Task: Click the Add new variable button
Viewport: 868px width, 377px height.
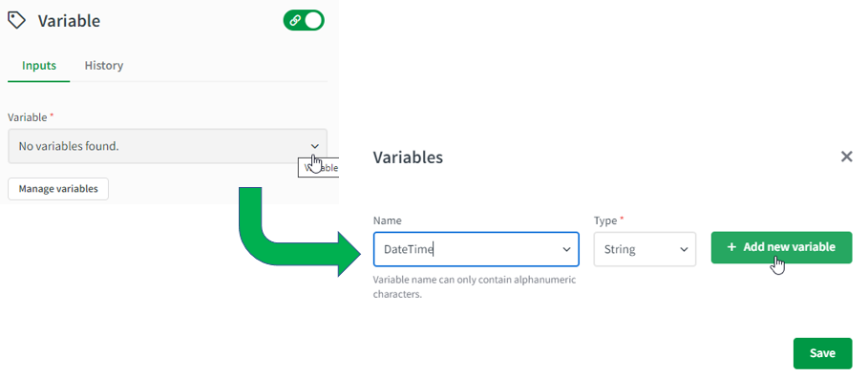Action: point(781,247)
